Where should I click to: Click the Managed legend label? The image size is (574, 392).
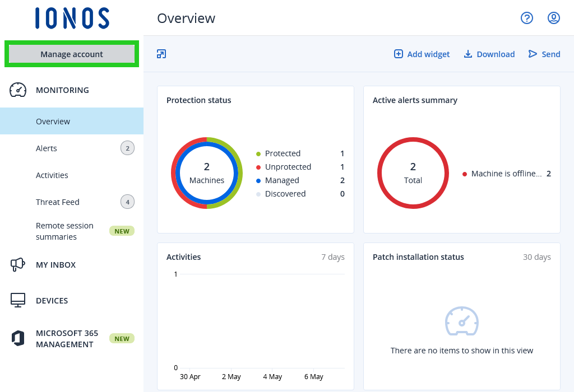tap(282, 180)
